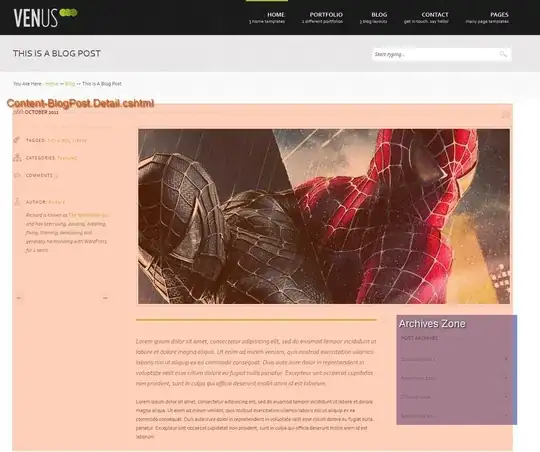Open the Spider-Man featured post image
Screen dimensions: 540x452
click(324, 216)
